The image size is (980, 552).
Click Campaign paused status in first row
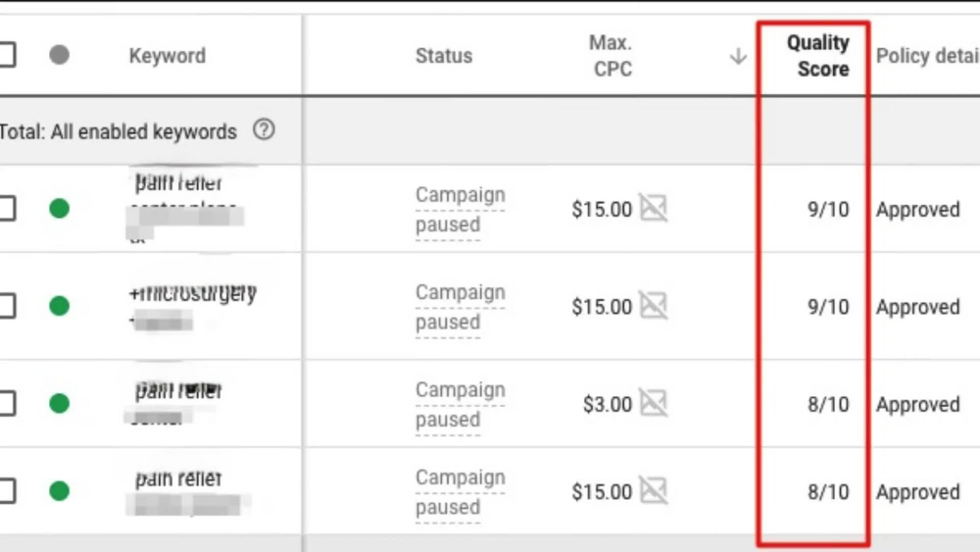[460, 210]
